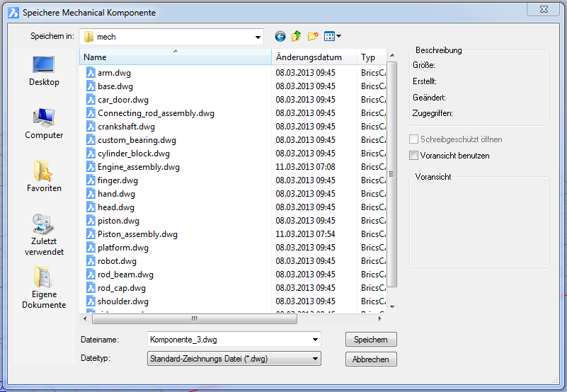Select Computer in the places sidebar
The image size is (567, 392).
[x=44, y=124]
